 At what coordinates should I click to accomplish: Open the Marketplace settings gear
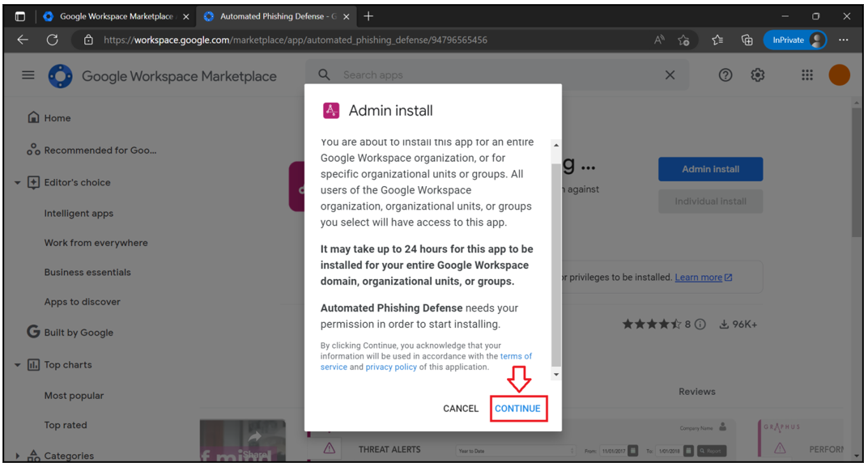pos(757,74)
